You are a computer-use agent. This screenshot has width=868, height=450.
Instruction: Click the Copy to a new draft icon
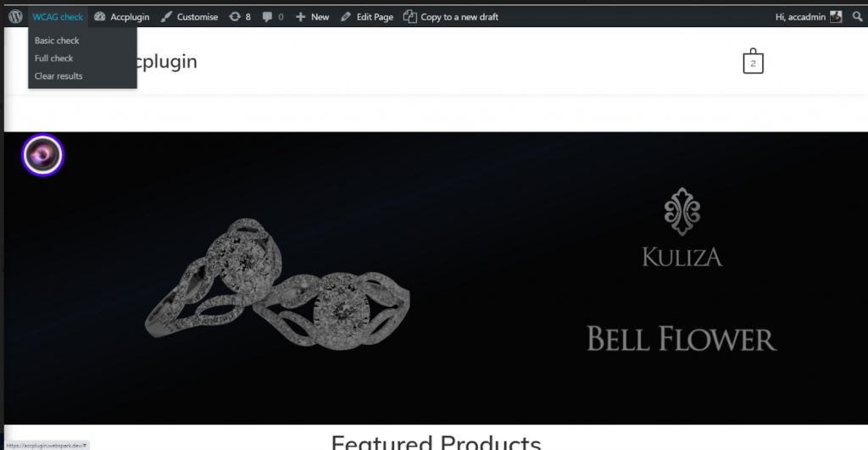coord(409,17)
